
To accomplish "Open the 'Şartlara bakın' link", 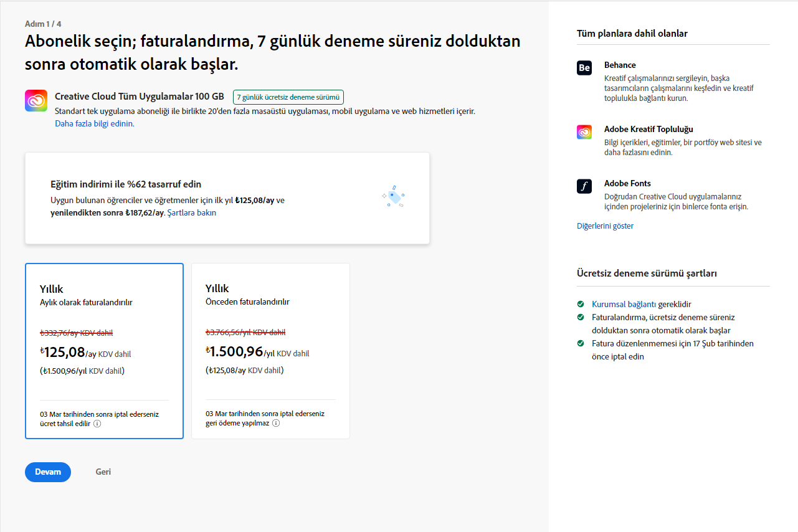I will coord(192,212).
